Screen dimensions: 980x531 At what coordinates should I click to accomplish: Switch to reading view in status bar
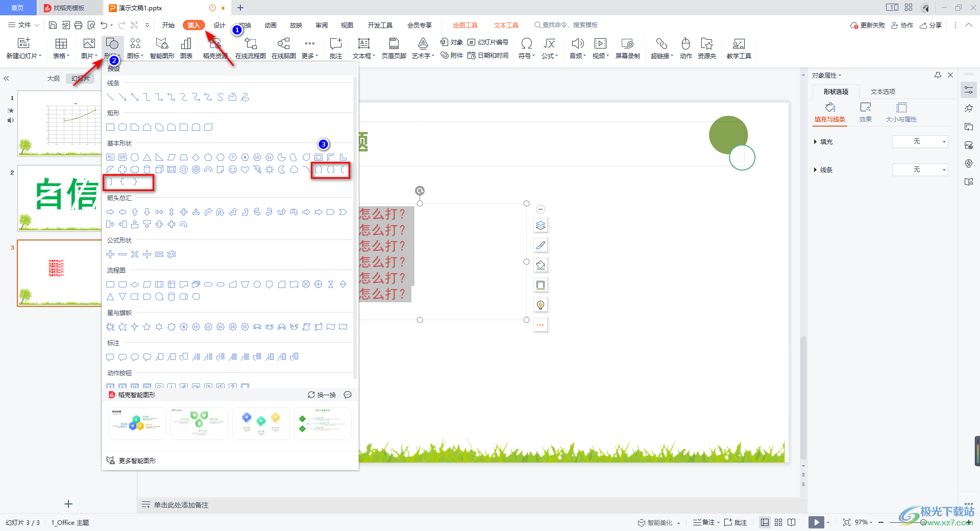(x=792, y=522)
